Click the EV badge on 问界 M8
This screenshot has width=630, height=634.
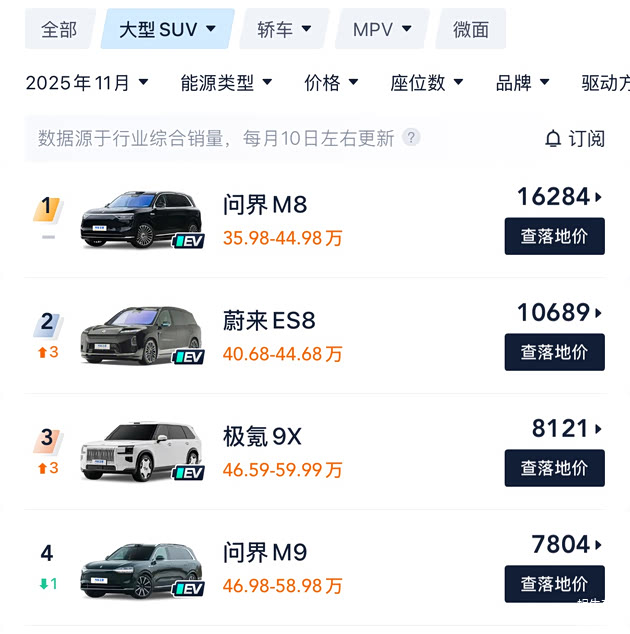point(189,241)
